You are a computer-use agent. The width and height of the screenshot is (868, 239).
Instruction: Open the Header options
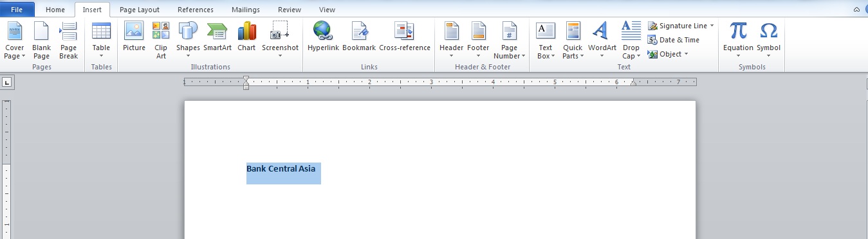[x=451, y=40]
